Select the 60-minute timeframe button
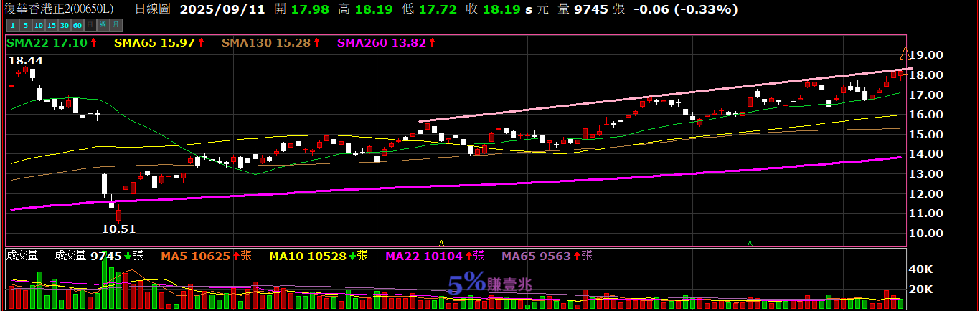The width and height of the screenshot is (980, 311). 77,25
